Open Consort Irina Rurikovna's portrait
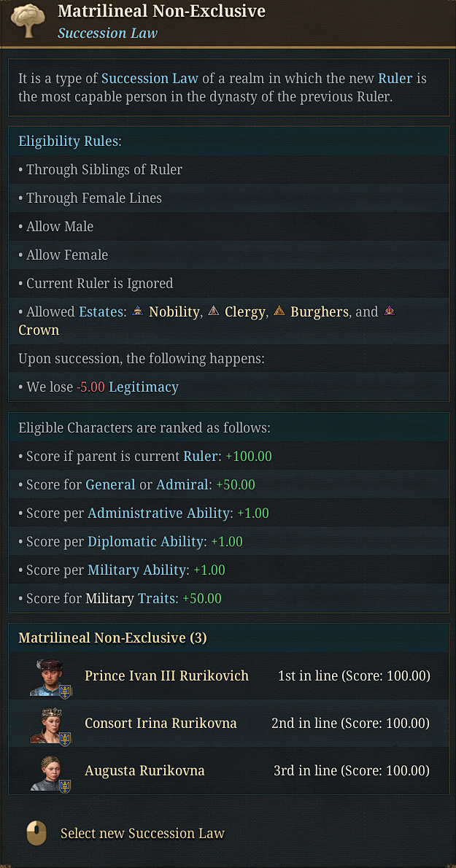Screen dimensions: 456x868 click(50, 723)
